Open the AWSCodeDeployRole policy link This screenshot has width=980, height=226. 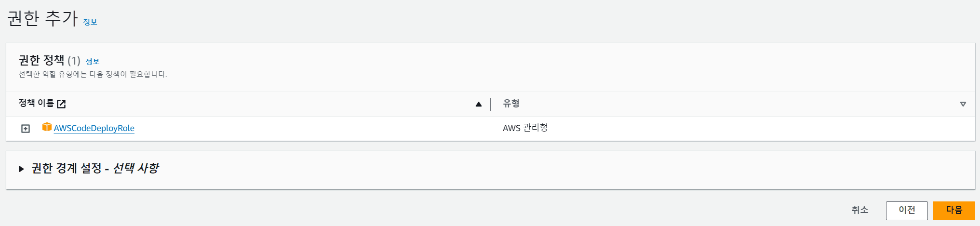click(94, 128)
